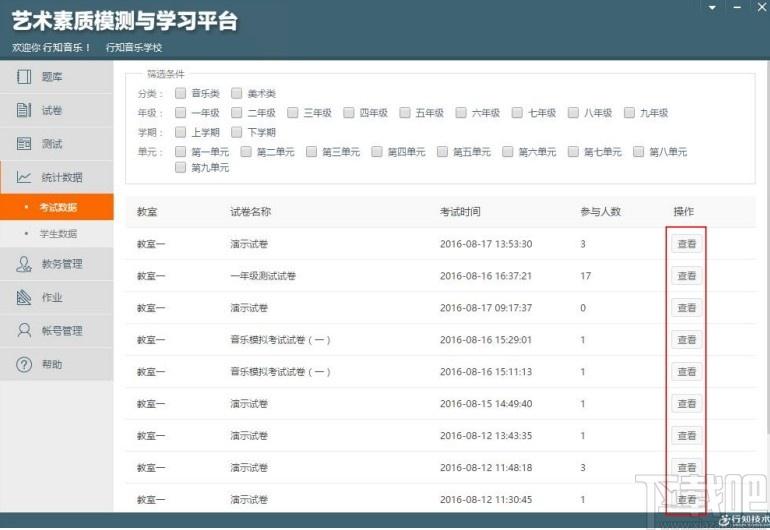Switch to 学生数据 submenu item
The height and width of the screenshot is (530, 770).
pos(56,233)
